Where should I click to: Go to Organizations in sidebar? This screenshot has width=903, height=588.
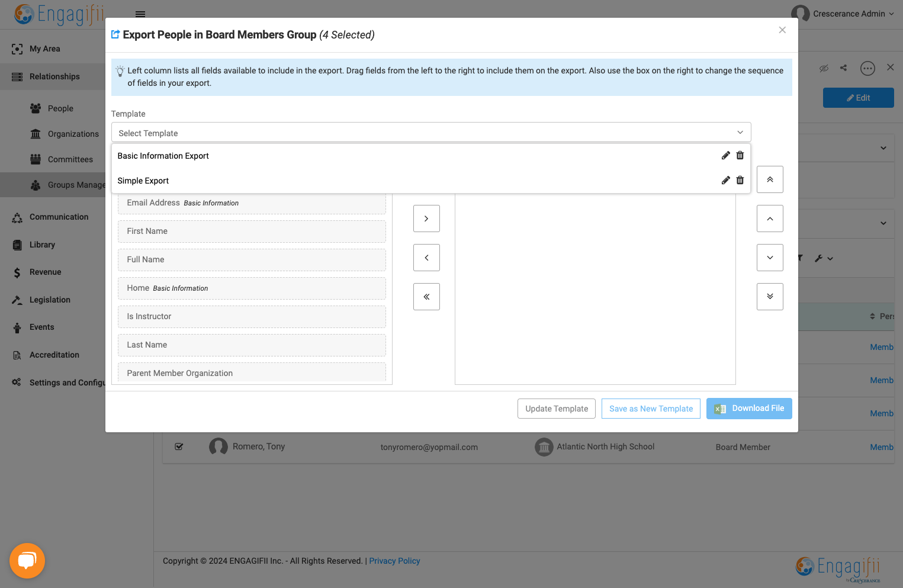pyautogui.click(x=73, y=134)
